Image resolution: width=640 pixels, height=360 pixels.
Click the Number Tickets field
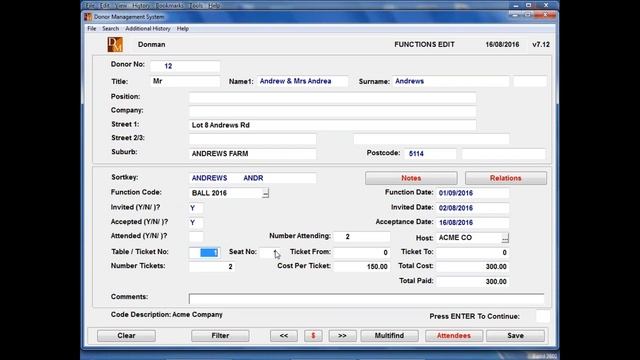[x=212, y=267]
